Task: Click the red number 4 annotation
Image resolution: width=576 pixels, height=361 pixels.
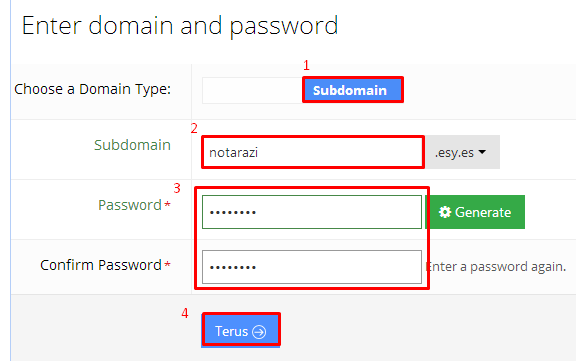Action: [185, 313]
